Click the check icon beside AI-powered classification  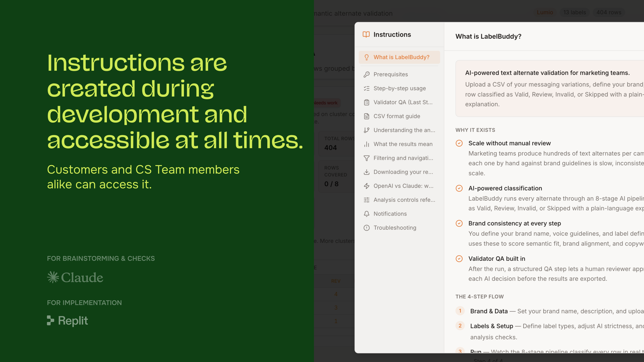(x=459, y=188)
